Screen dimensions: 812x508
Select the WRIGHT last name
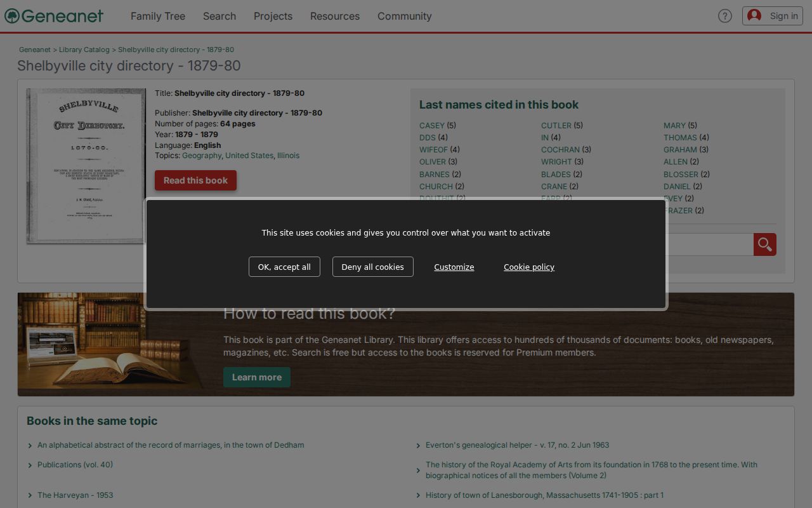(x=556, y=162)
